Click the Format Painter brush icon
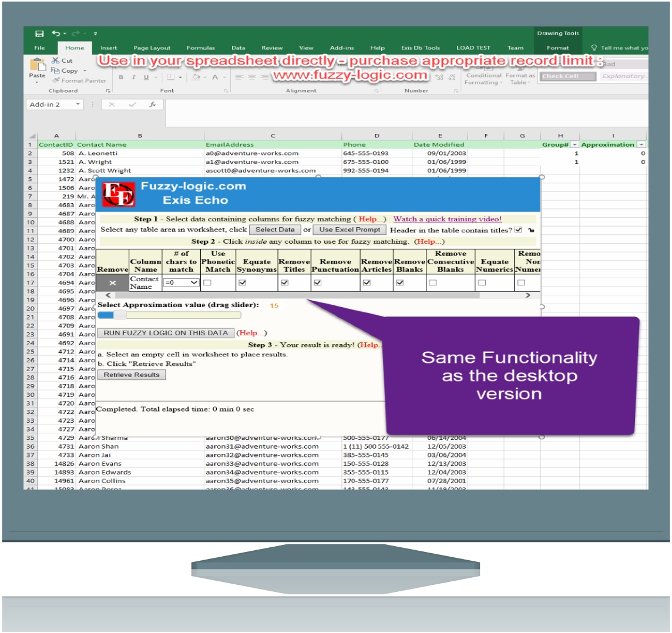The height and width of the screenshot is (633, 672). pos(55,80)
